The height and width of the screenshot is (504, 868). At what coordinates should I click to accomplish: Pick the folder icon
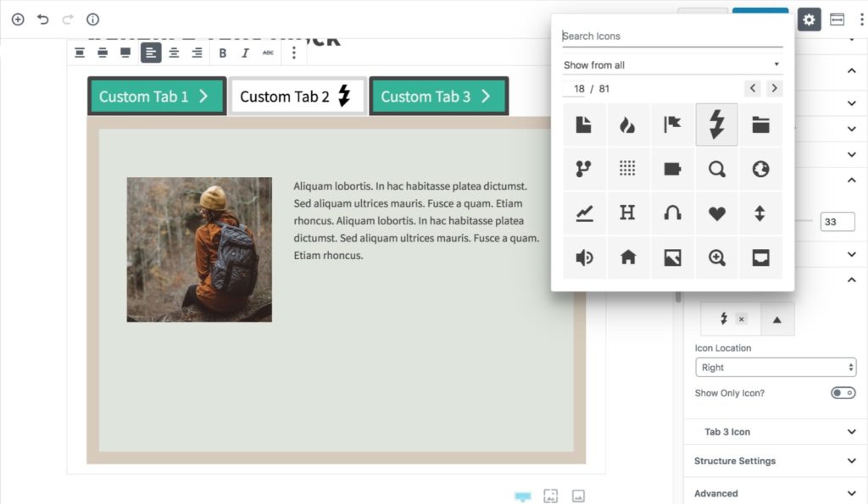760,125
